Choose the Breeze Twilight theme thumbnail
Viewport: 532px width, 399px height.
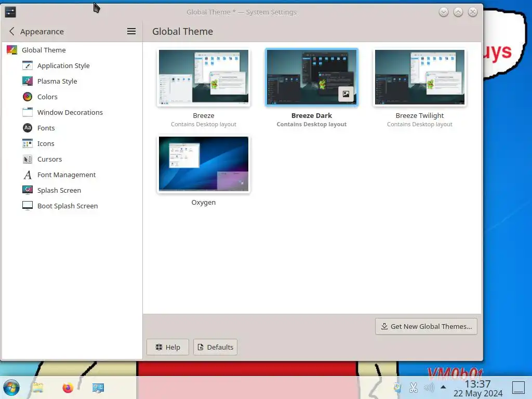pos(420,77)
